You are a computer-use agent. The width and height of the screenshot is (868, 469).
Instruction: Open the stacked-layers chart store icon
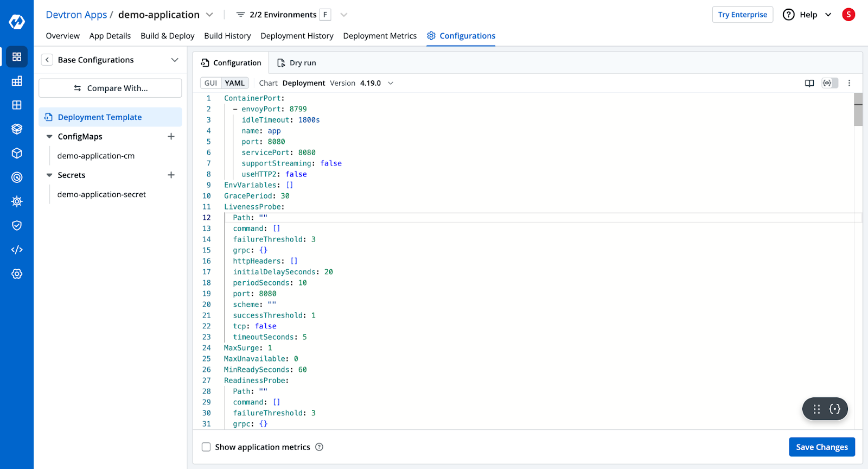17,129
